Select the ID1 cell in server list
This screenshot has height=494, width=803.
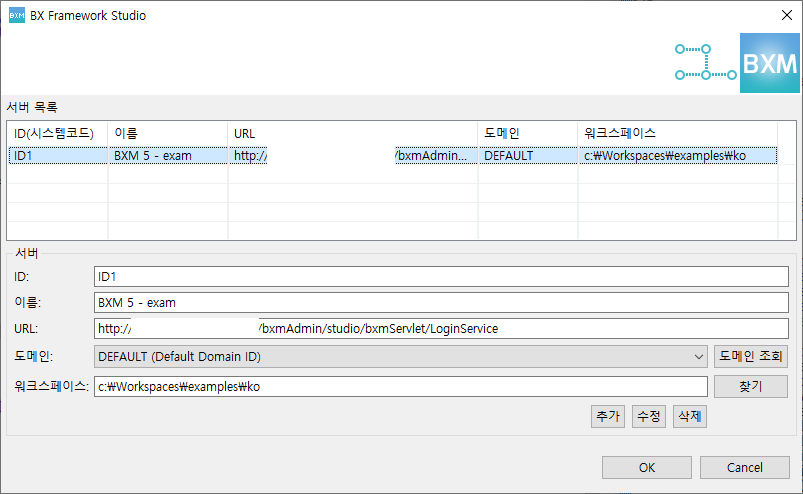(x=58, y=156)
